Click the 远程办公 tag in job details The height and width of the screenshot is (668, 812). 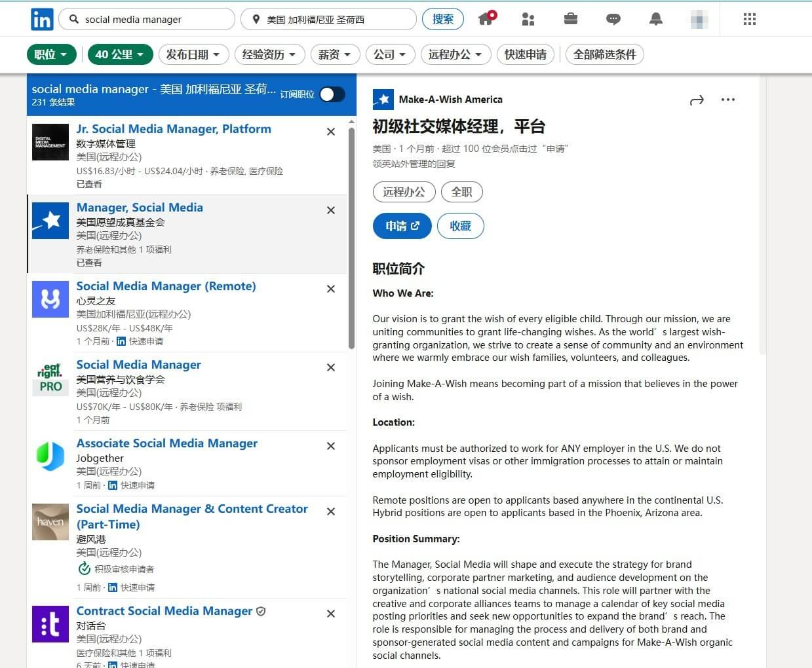[404, 192]
